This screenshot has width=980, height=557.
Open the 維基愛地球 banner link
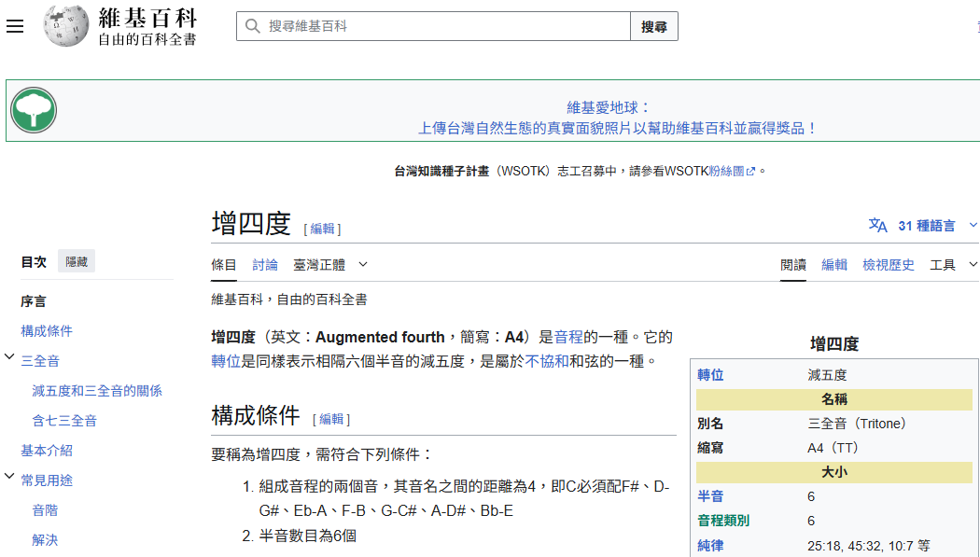coord(608,107)
